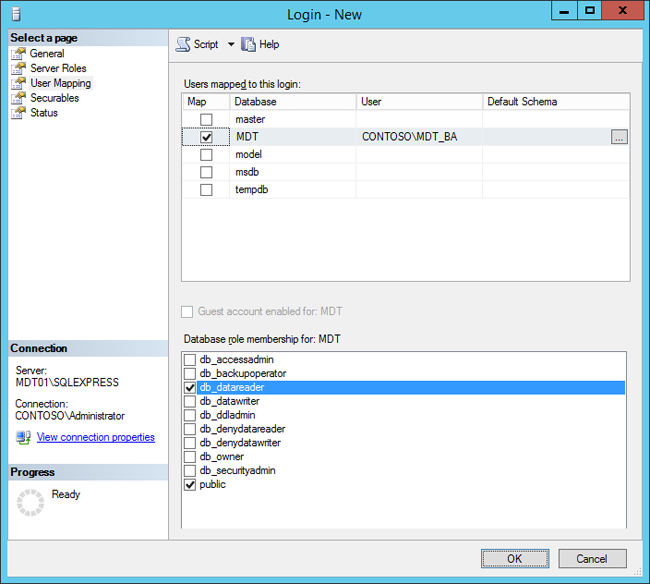Click the connection properties icon
The image size is (650, 584).
[23, 437]
